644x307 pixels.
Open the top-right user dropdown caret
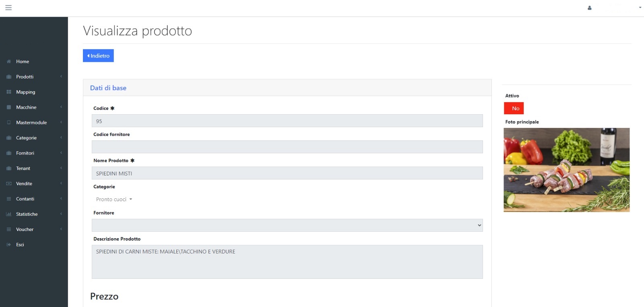[640, 8]
